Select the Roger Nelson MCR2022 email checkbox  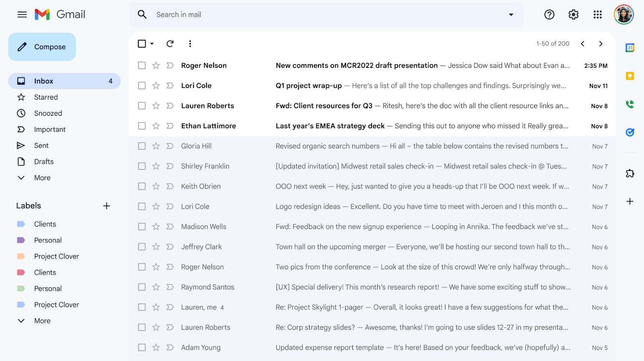(142, 65)
